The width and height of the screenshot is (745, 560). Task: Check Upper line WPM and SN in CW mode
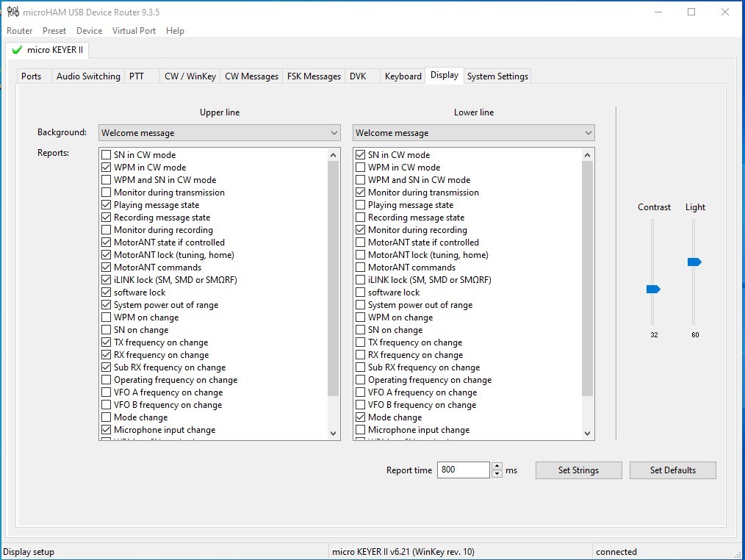pyautogui.click(x=107, y=180)
